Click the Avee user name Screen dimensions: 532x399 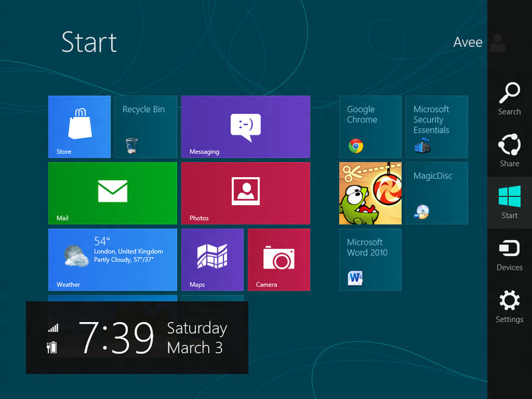click(468, 43)
